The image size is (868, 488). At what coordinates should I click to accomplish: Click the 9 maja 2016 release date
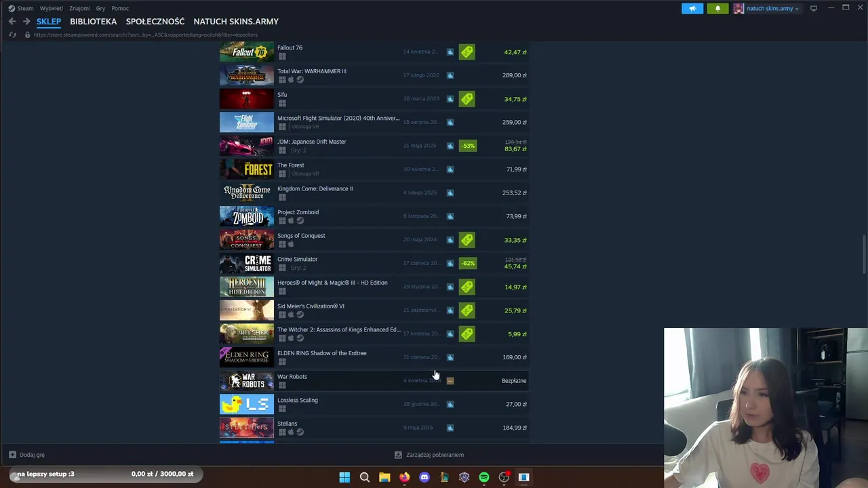pyautogui.click(x=418, y=428)
